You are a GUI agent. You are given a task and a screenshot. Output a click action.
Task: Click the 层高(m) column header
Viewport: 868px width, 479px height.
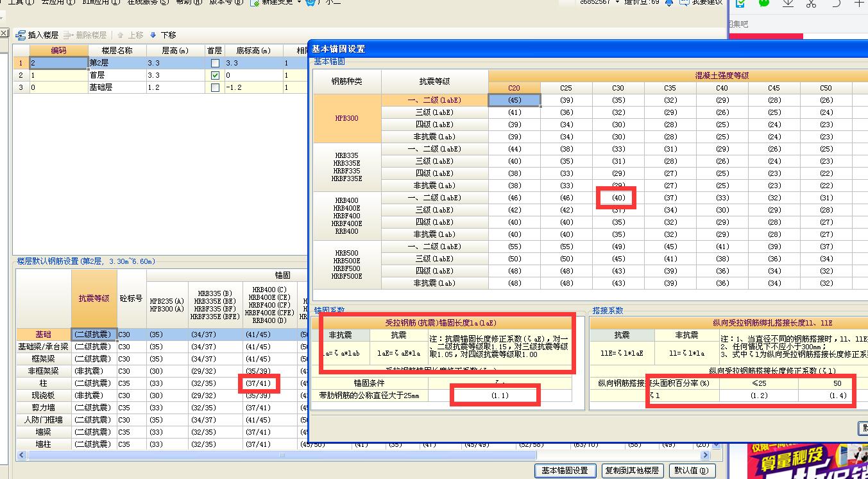coord(175,51)
